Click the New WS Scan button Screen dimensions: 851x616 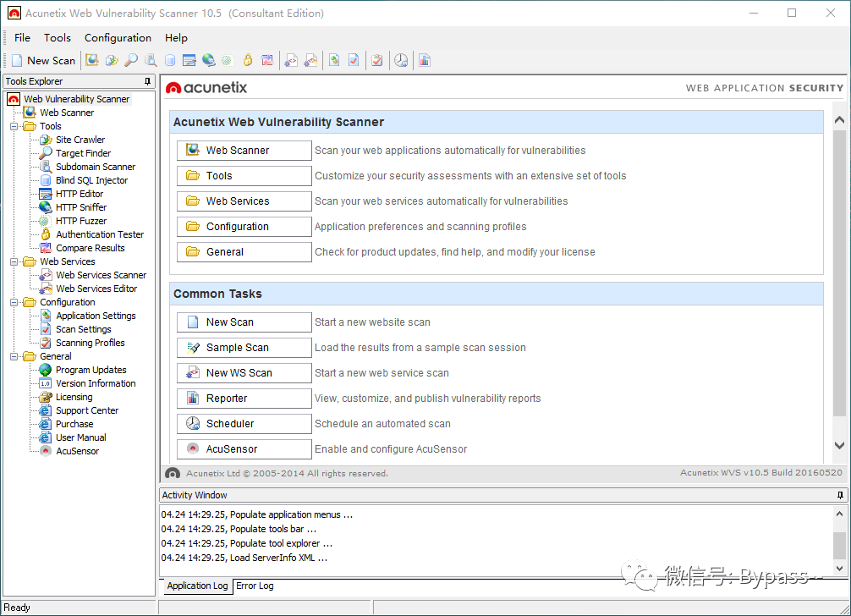244,373
